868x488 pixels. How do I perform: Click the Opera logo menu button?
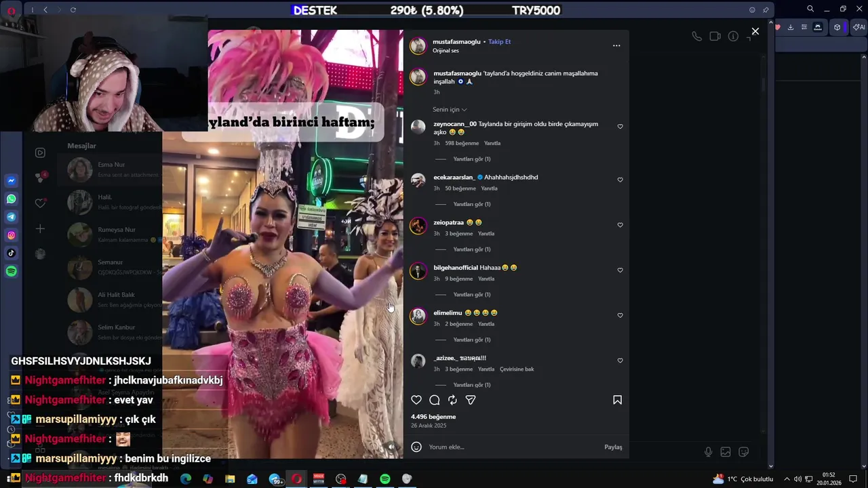[12, 10]
